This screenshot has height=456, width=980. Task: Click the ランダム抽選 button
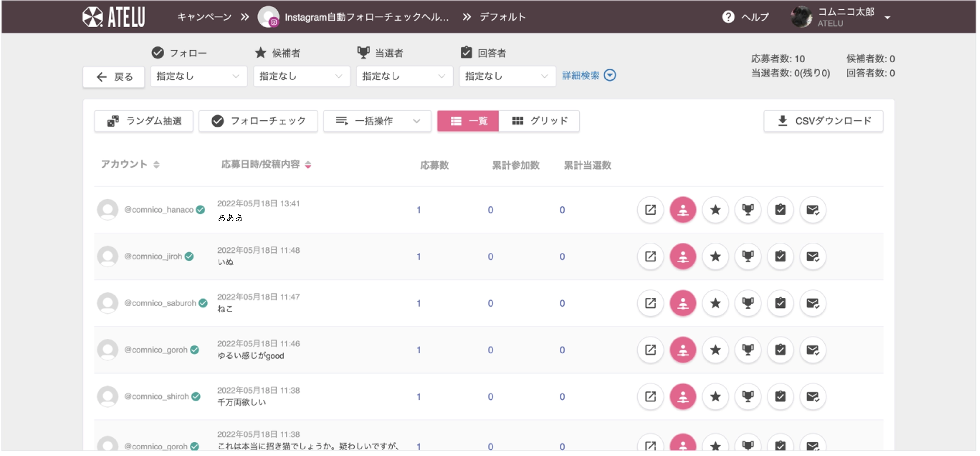click(144, 121)
